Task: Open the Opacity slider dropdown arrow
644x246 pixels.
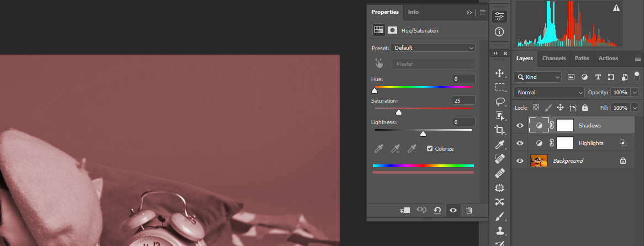Action: (635, 92)
